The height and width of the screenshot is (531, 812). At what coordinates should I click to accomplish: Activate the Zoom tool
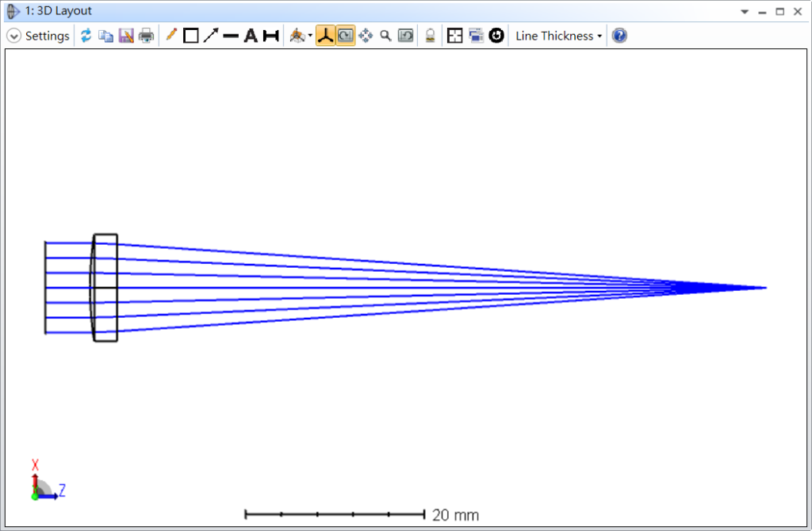[387, 35]
